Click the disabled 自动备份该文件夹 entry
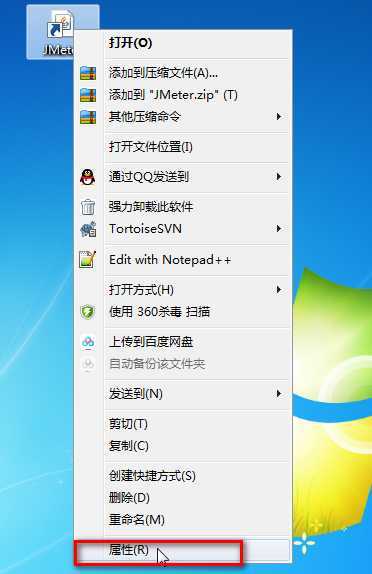This screenshot has height=574, width=372. point(183,364)
